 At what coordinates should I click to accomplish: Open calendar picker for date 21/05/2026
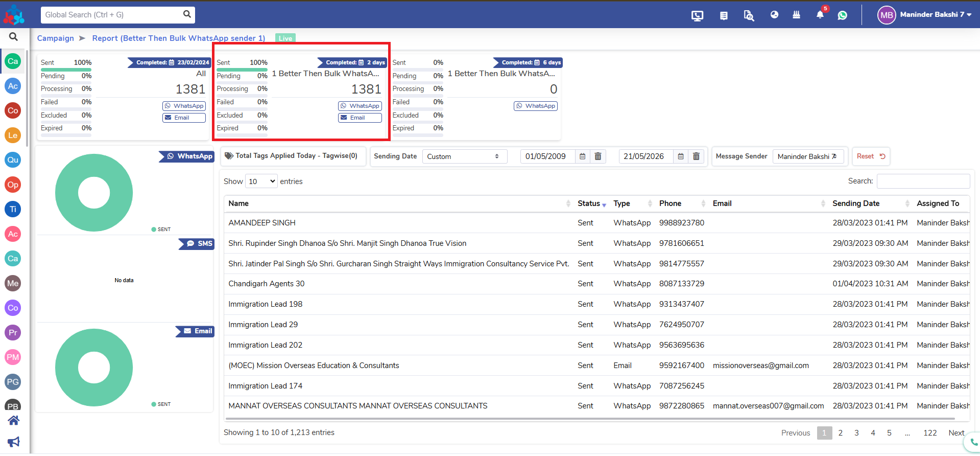[681, 156]
